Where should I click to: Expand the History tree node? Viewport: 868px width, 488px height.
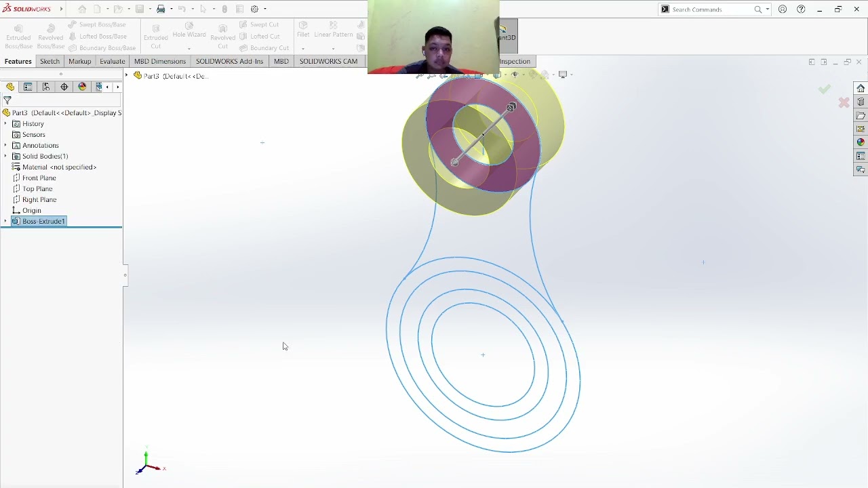[5, 123]
